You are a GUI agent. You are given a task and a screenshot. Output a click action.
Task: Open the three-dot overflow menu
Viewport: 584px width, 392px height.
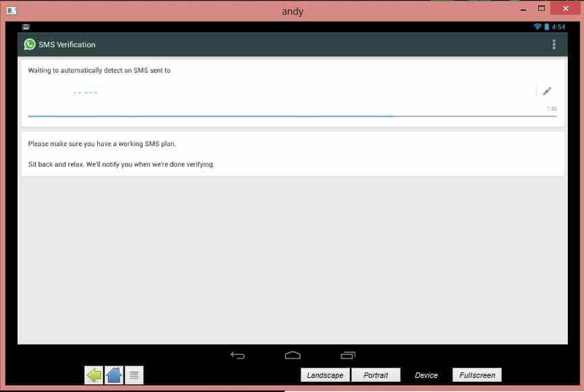554,44
